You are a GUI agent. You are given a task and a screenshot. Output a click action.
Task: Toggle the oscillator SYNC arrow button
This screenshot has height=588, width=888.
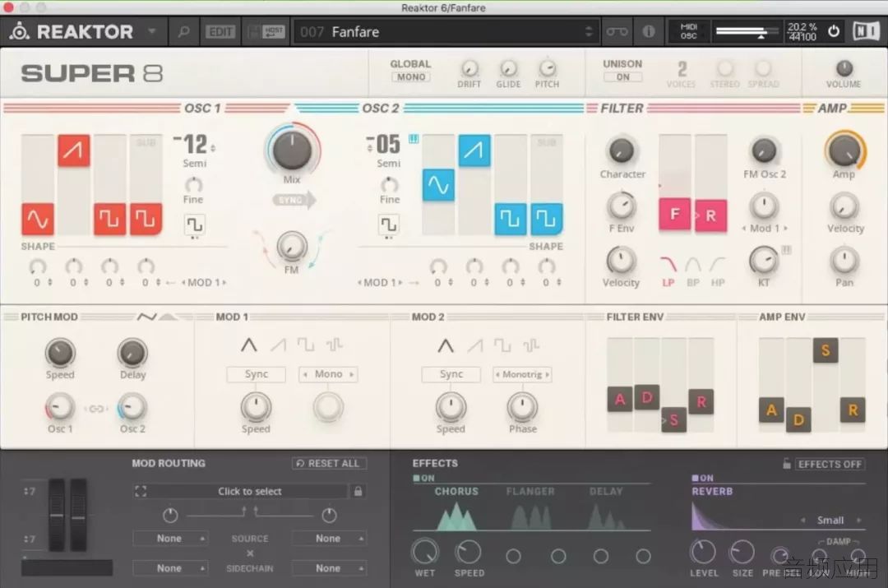click(x=294, y=200)
